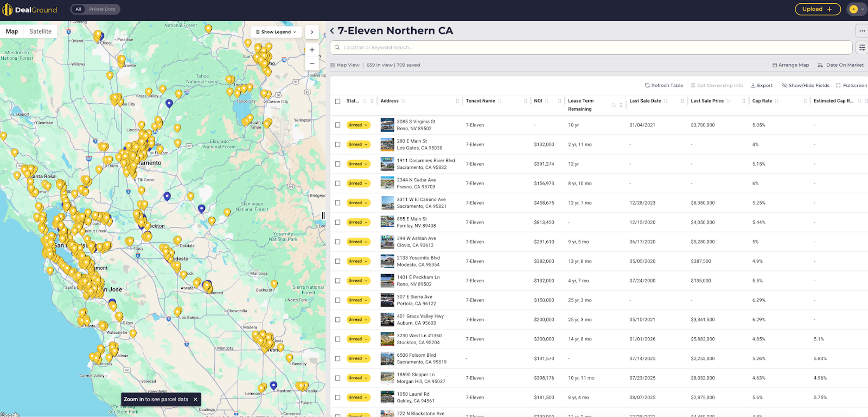Open Unread status dropdown for 307 E Sierra Ave

coord(358,300)
